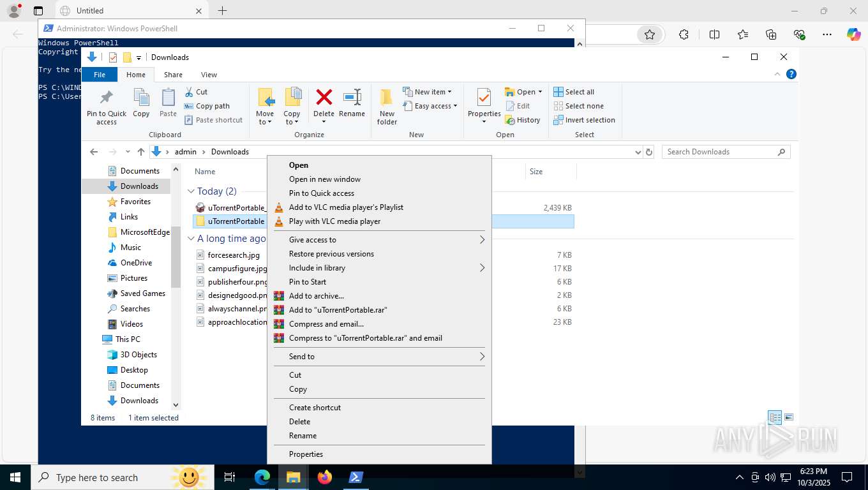
Task: Click Invert selection in ribbon
Action: pyautogui.click(x=584, y=120)
